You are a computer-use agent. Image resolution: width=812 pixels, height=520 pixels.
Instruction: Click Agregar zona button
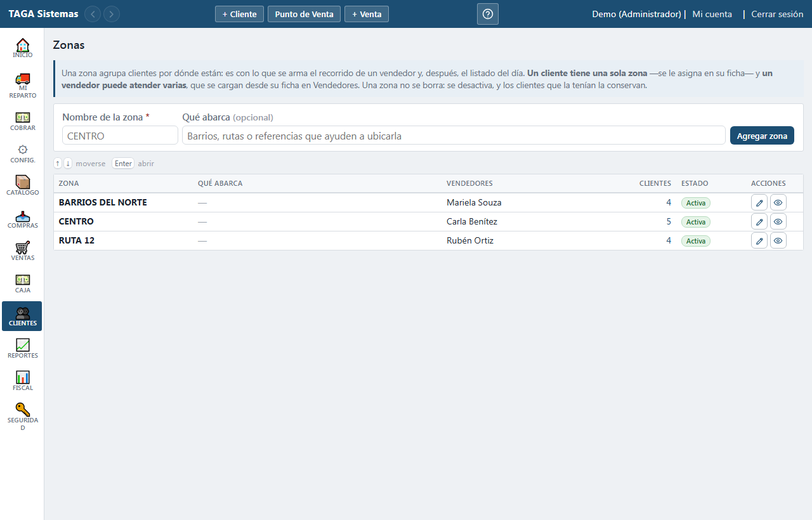tap(762, 136)
